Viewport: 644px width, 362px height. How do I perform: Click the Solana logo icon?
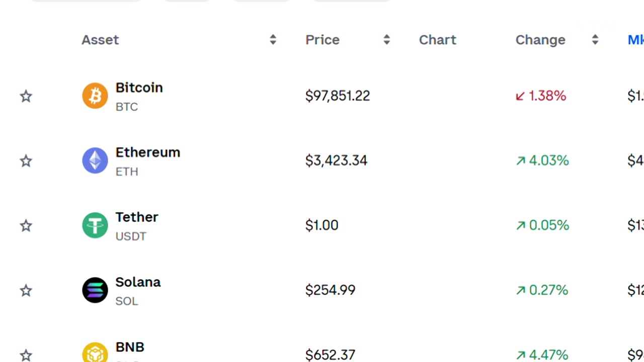[x=95, y=290]
